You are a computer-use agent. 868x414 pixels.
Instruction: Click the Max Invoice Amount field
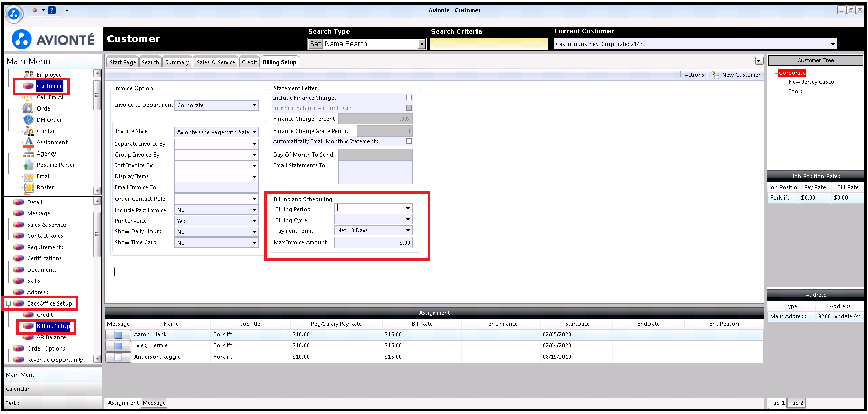(x=374, y=243)
